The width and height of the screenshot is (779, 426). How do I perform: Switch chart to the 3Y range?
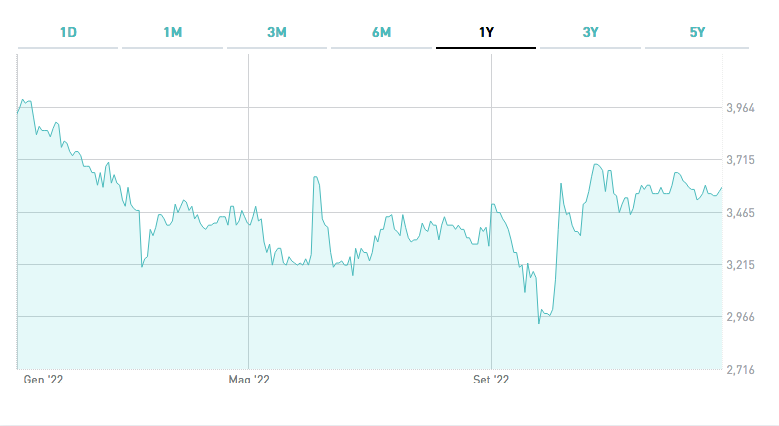coord(590,33)
